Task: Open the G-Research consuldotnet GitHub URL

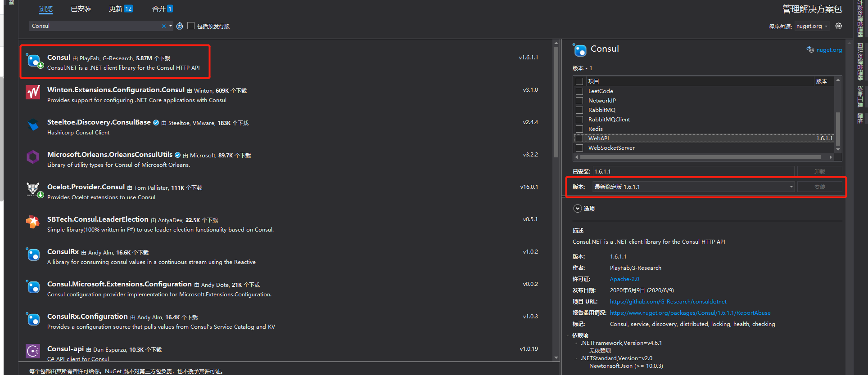Action: pyautogui.click(x=668, y=302)
